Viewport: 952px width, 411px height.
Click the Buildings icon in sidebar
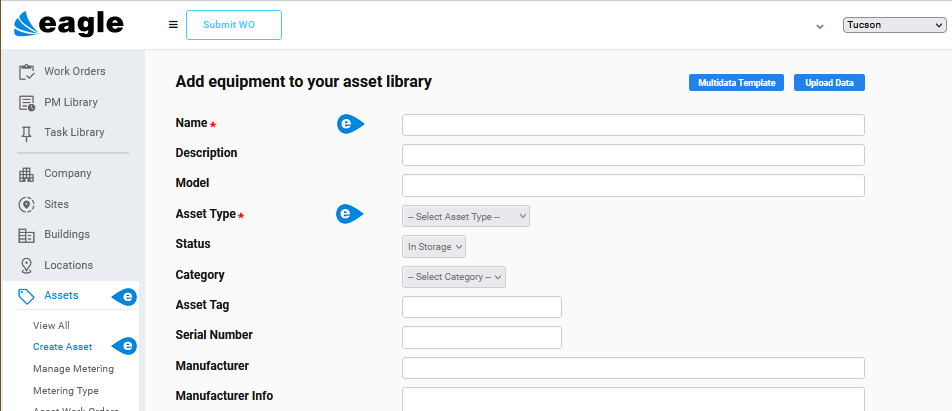point(27,235)
